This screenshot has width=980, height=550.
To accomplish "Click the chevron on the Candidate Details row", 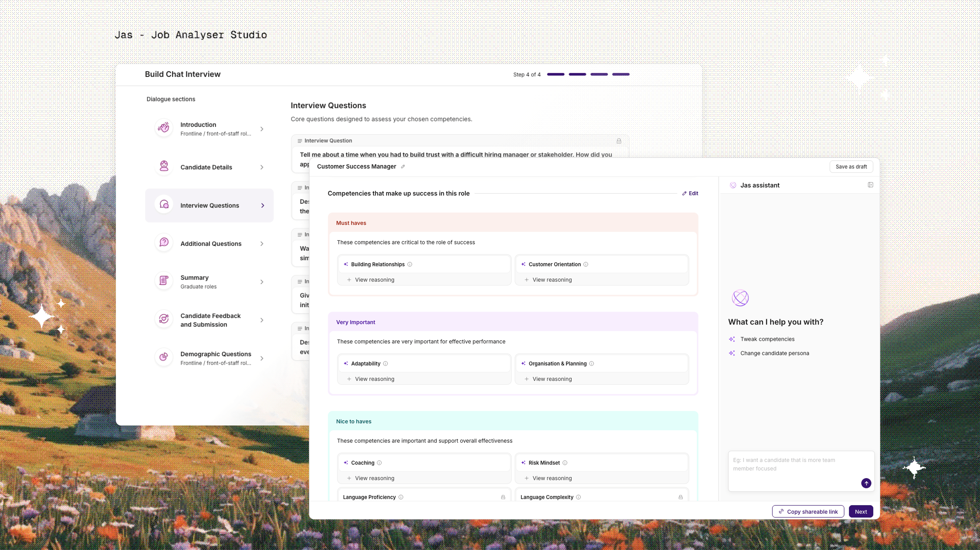I will pyautogui.click(x=262, y=168).
